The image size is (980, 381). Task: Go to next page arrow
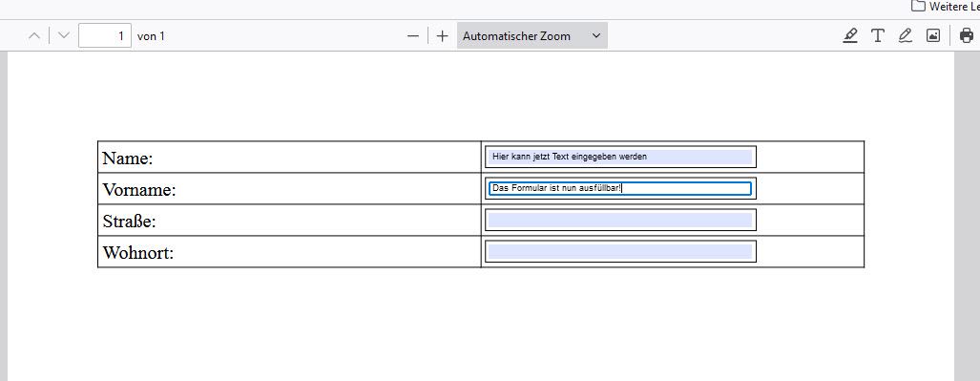63,36
